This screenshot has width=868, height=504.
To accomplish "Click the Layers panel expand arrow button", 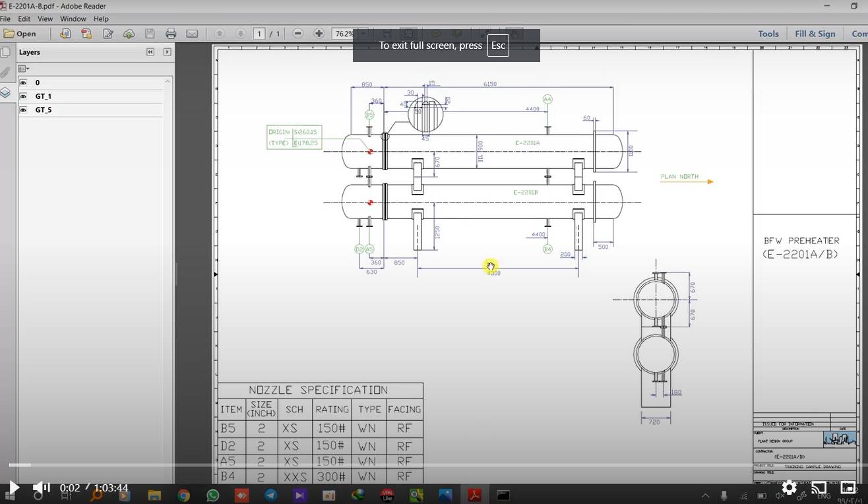I will click(167, 52).
